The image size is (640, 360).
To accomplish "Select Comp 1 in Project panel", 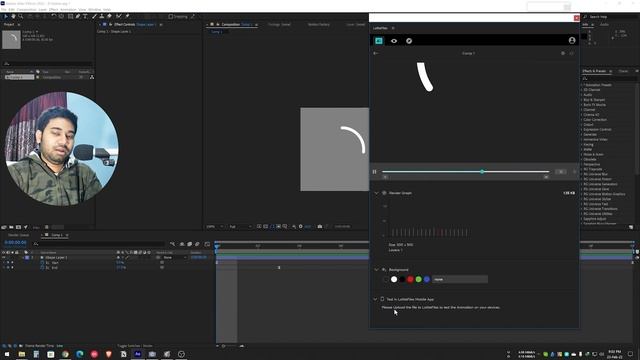I will [x=19, y=77].
